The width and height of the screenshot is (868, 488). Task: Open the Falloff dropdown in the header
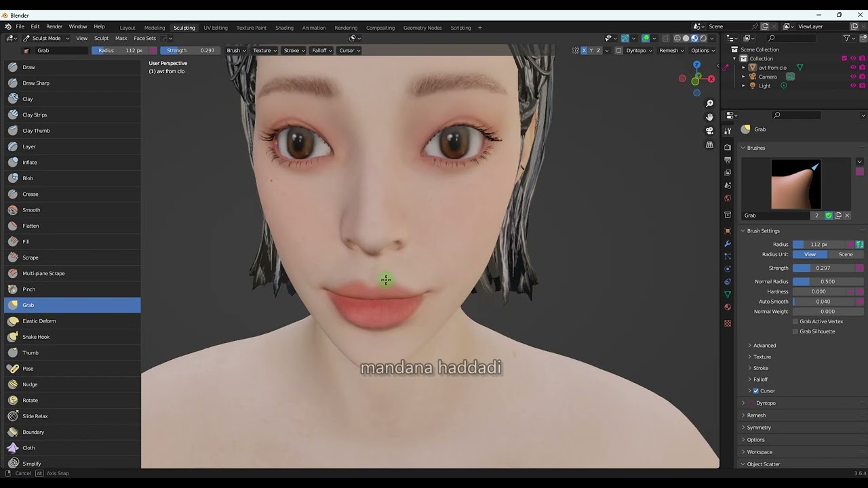point(322,50)
